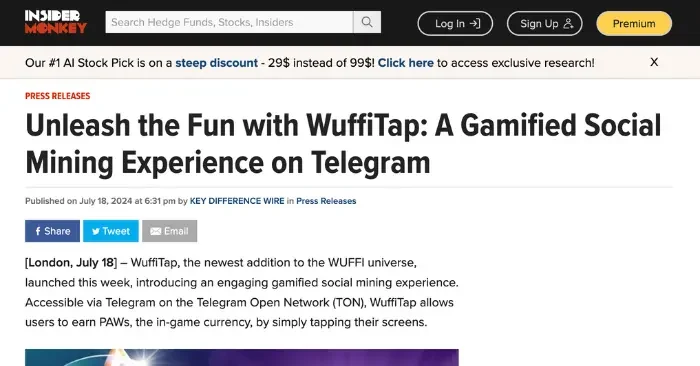Image resolution: width=700 pixels, height=366 pixels.
Task: Email the article
Action: (170, 231)
